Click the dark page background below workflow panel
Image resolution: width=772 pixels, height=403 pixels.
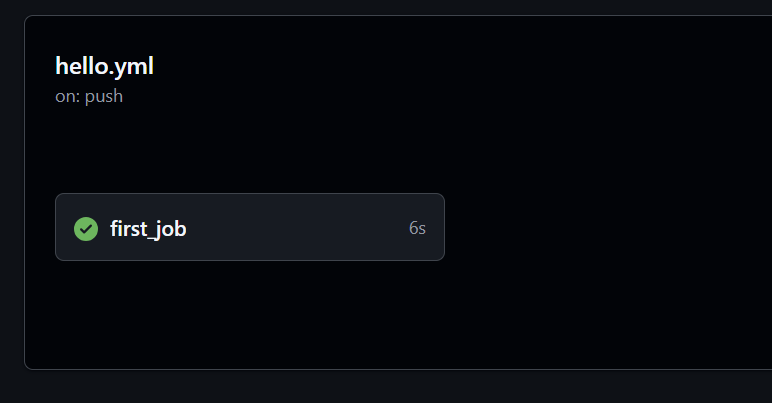[x=400, y=388]
